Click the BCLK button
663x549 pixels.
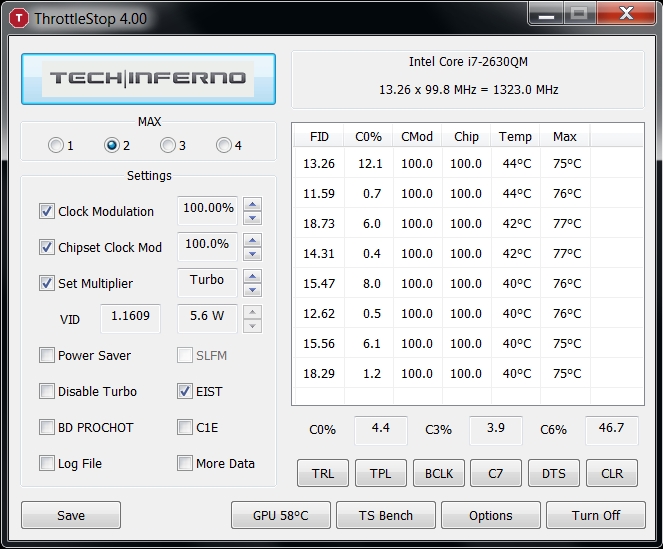439,473
